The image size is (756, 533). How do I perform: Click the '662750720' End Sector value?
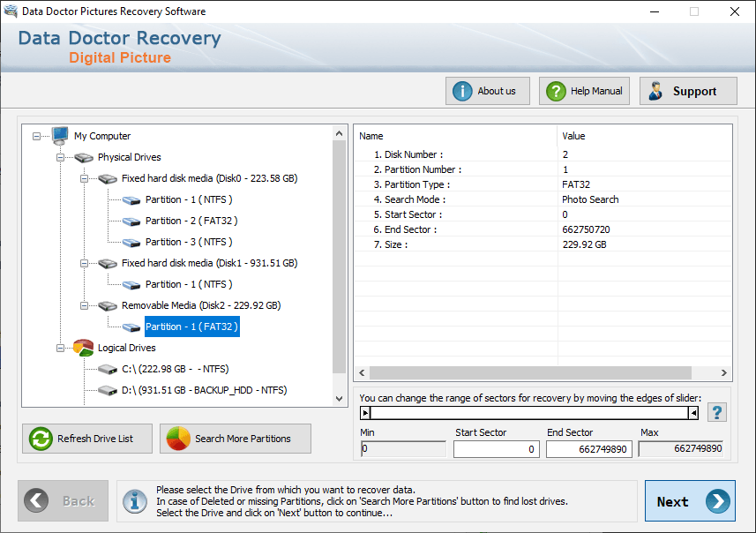586,229
